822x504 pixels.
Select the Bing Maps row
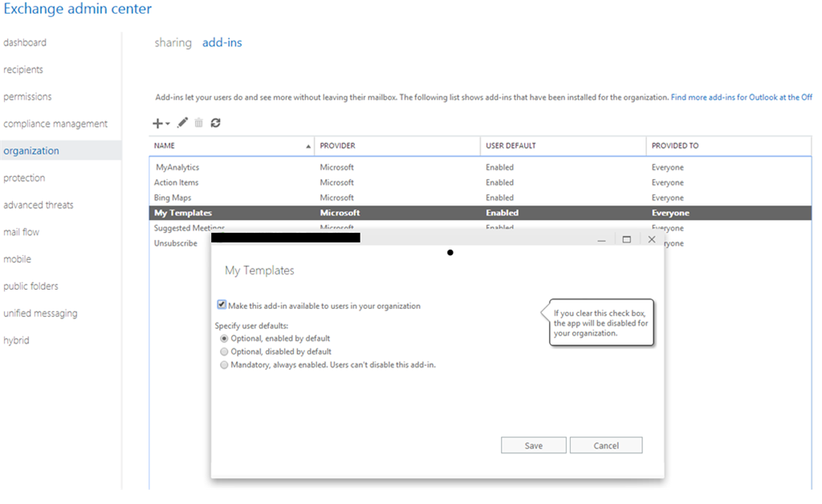tap(480, 197)
